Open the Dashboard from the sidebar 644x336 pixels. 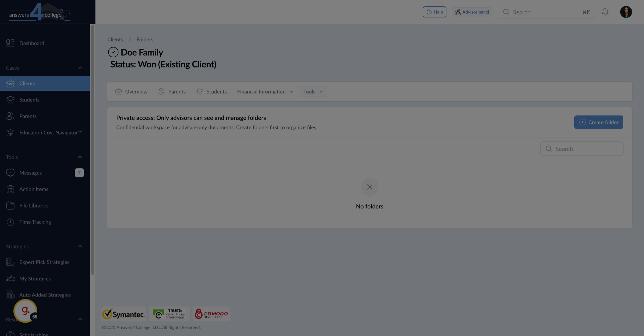(x=32, y=43)
